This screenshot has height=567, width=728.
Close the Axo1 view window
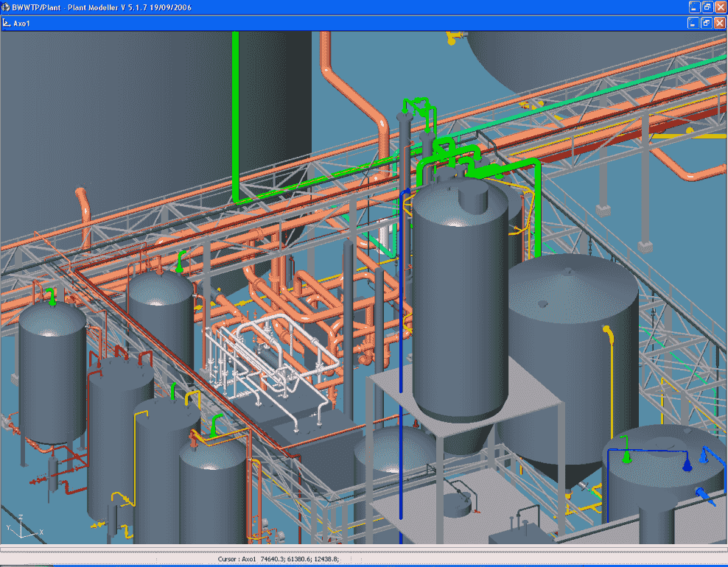pyautogui.click(x=720, y=23)
